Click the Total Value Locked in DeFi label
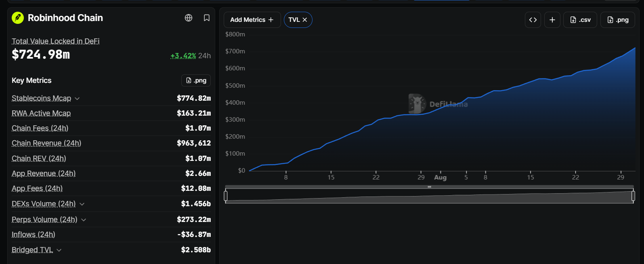Screen dimensions: 644x264 [56, 41]
